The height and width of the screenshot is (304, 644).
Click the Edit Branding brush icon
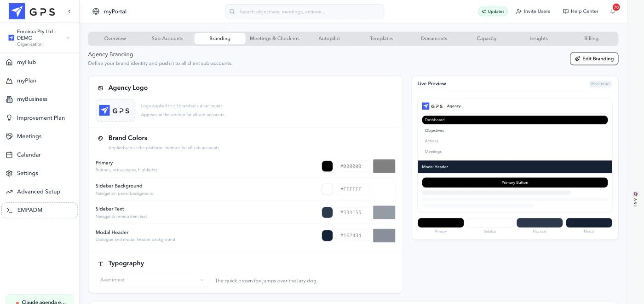coord(578,59)
